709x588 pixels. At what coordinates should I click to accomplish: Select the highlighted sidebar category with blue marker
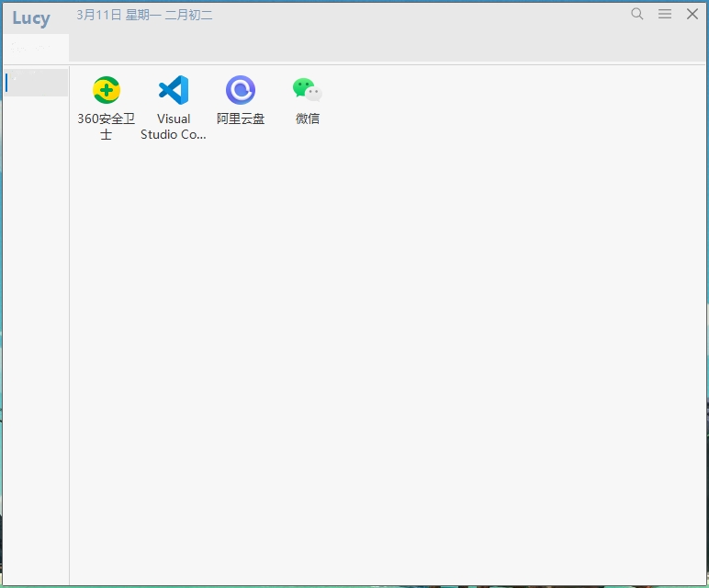pyautogui.click(x=36, y=83)
